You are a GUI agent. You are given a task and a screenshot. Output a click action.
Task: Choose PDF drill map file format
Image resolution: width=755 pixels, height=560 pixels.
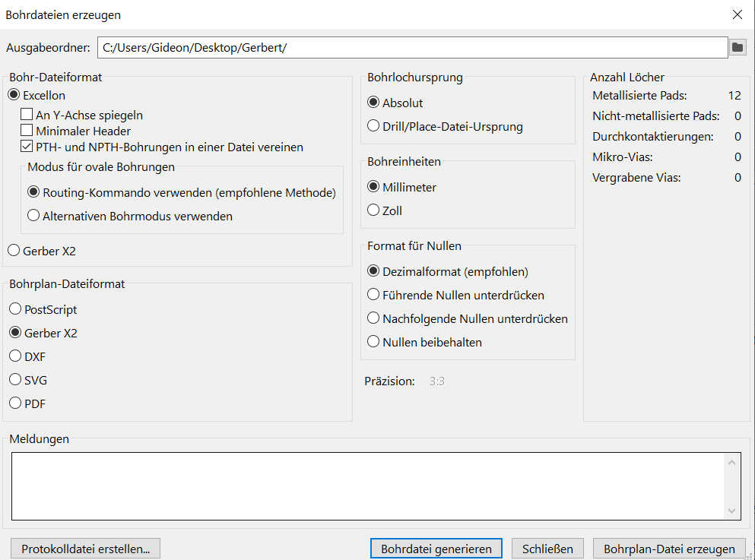click(15, 403)
